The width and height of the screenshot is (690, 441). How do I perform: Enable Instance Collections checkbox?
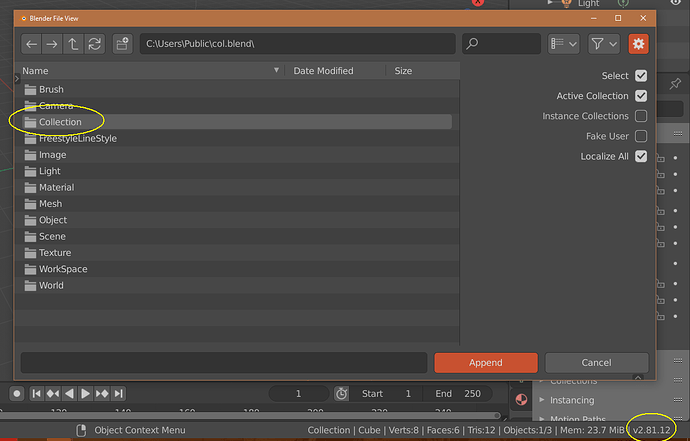click(641, 116)
